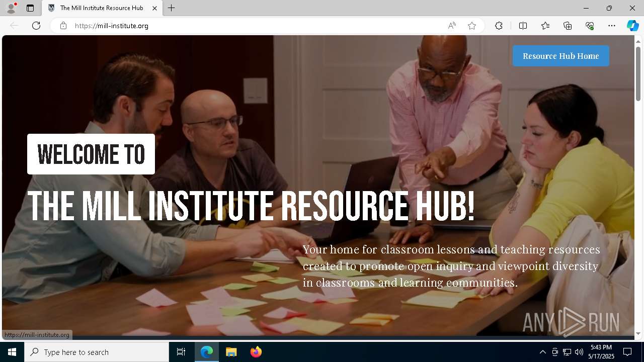Refresh the current page
This screenshot has height=362, width=644.
(36, 26)
